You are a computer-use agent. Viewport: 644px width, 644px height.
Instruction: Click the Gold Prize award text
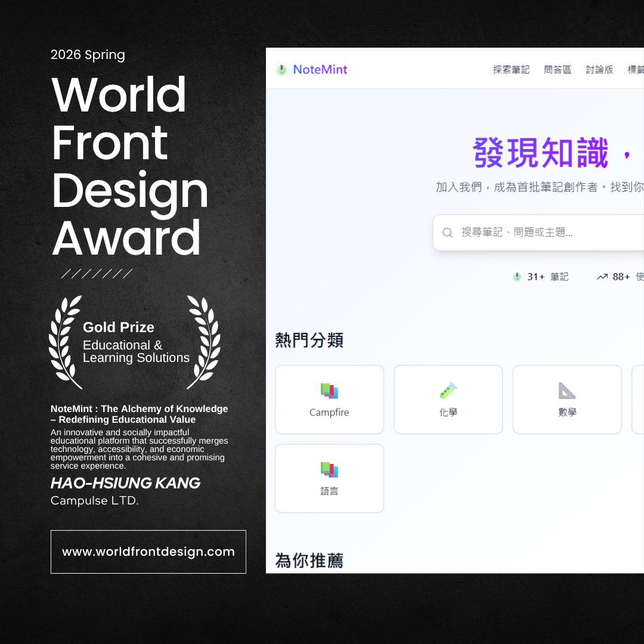click(x=118, y=327)
